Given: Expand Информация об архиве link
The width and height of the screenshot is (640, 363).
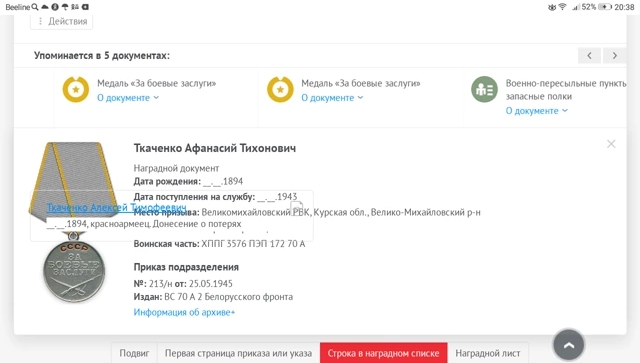Looking at the screenshot, I should point(184,312).
